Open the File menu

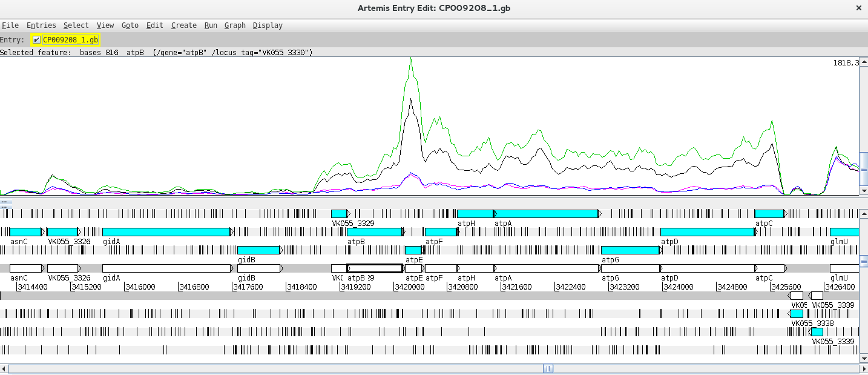(10, 25)
